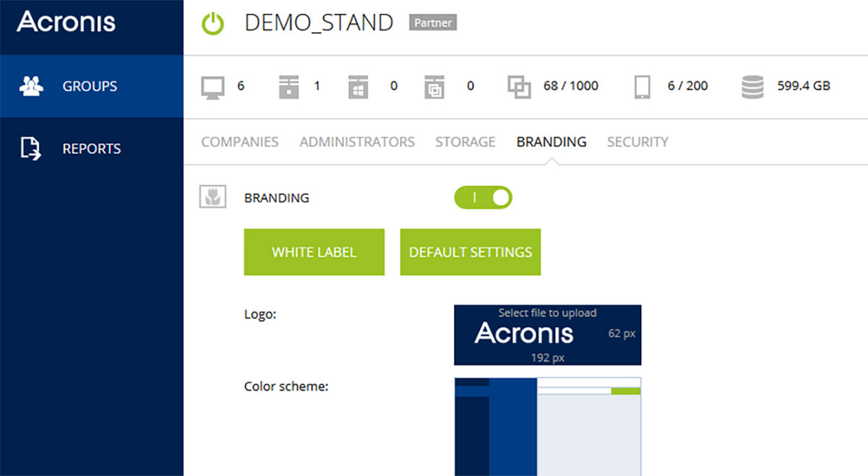Click the Default Settings button
This screenshot has height=476, width=868.
tap(470, 252)
